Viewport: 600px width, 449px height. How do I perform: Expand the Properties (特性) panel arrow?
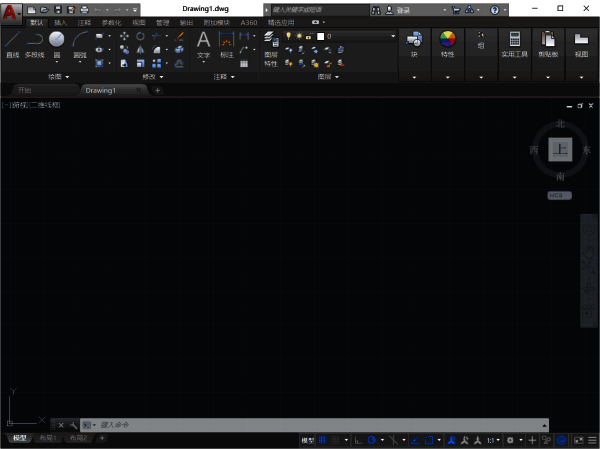click(x=447, y=77)
